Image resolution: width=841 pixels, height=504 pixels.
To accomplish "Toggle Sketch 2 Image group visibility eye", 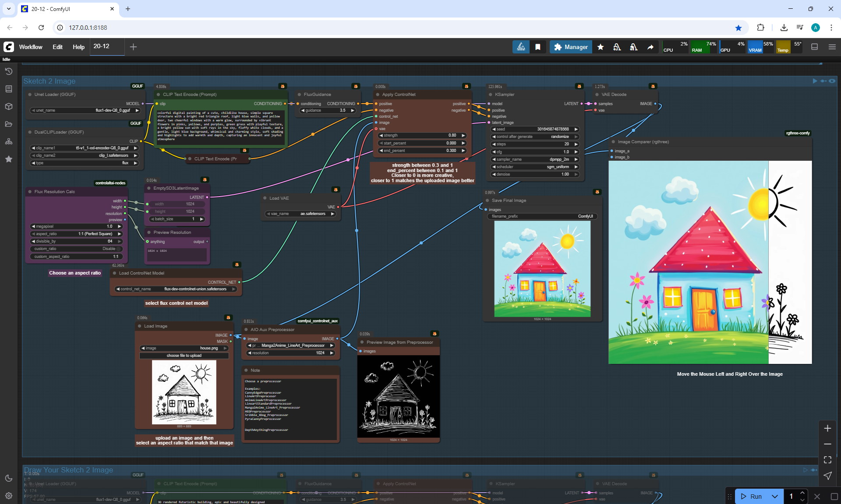I will (832, 81).
